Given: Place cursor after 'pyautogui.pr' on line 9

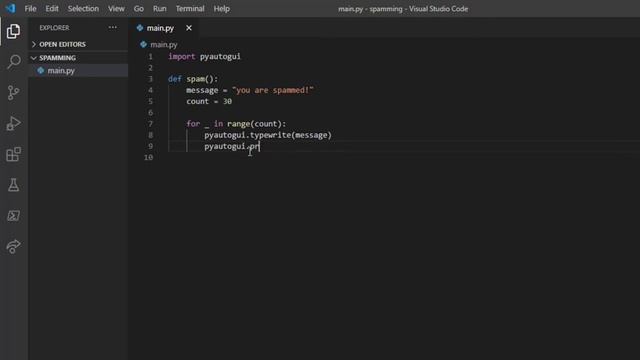Looking at the screenshot, I should 260,146.
